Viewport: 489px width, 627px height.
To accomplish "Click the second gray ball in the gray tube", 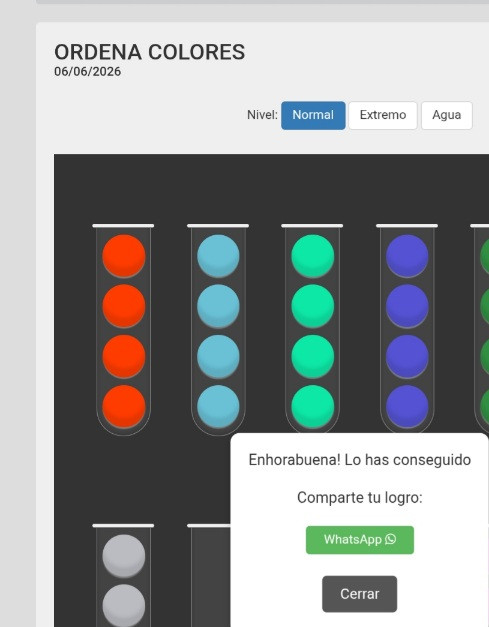I will pyautogui.click(x=124, y=605).
